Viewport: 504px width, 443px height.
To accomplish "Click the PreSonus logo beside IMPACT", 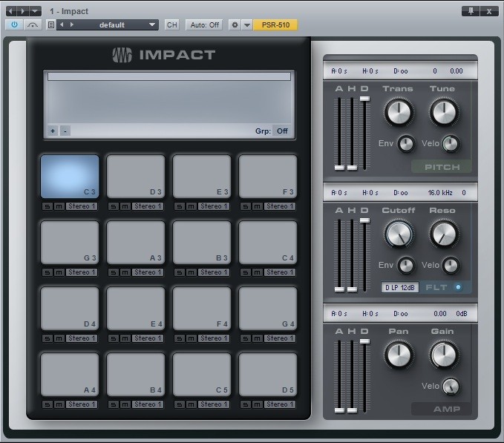I will 122,55.
